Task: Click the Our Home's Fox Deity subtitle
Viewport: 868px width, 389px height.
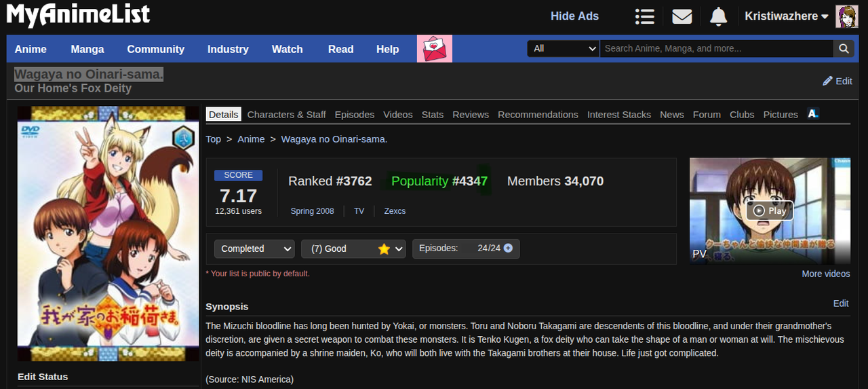Action: click(73, 88)
